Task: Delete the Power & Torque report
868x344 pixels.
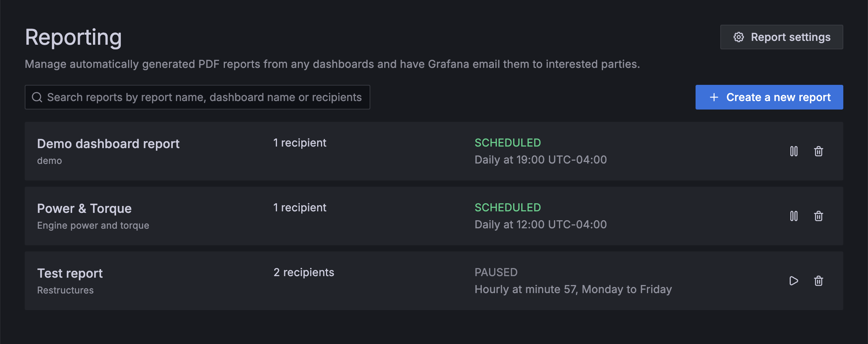Action: pyautogui.click(x=819, y=216)
